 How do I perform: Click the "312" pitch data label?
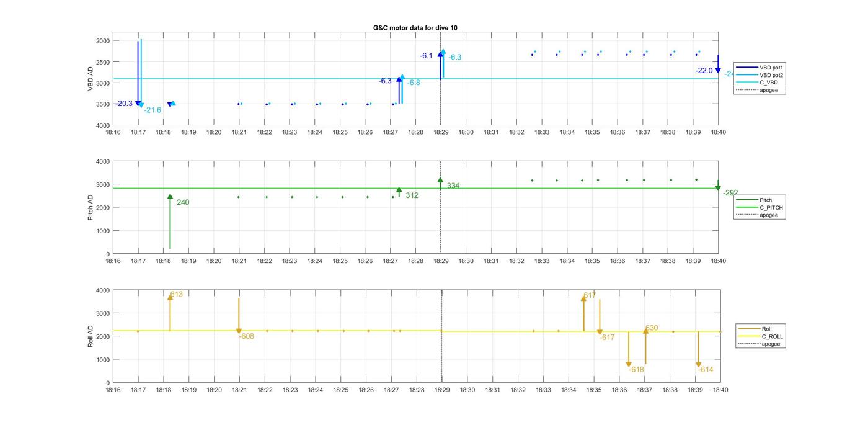(412, 195)
